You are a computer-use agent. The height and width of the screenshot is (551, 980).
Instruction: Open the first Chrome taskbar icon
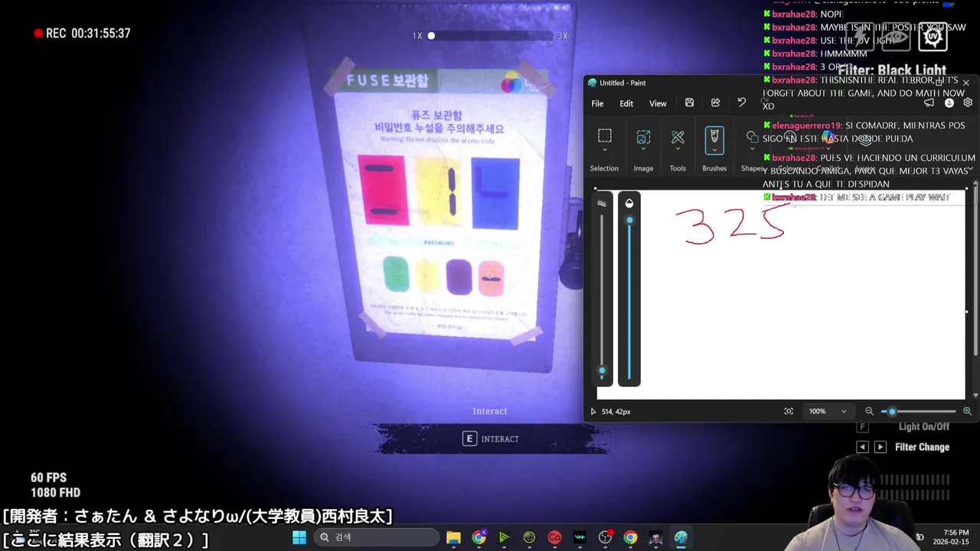point(479,537)
